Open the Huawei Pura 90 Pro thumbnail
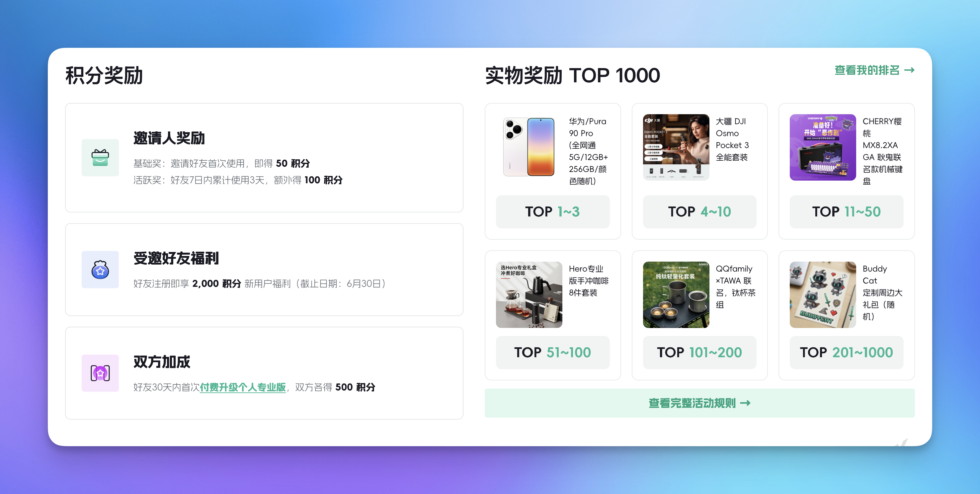This screenshot has height=494, width=980. click(x=529, y=147)
